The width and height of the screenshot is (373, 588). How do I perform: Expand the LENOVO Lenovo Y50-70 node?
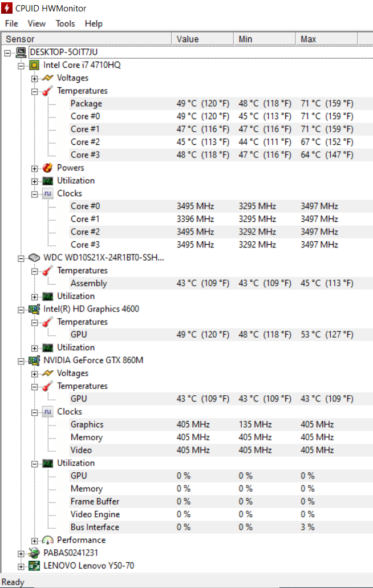(x=21, y=566)
